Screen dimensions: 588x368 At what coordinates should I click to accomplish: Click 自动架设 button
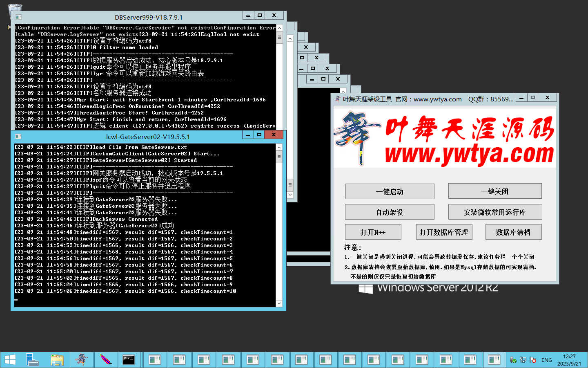[390, 212]
